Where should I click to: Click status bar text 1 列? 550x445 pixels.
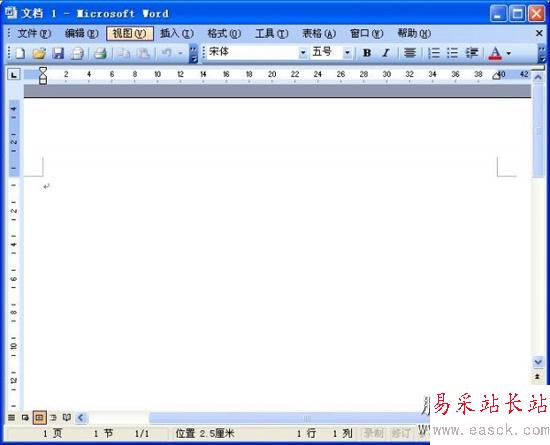343,433
